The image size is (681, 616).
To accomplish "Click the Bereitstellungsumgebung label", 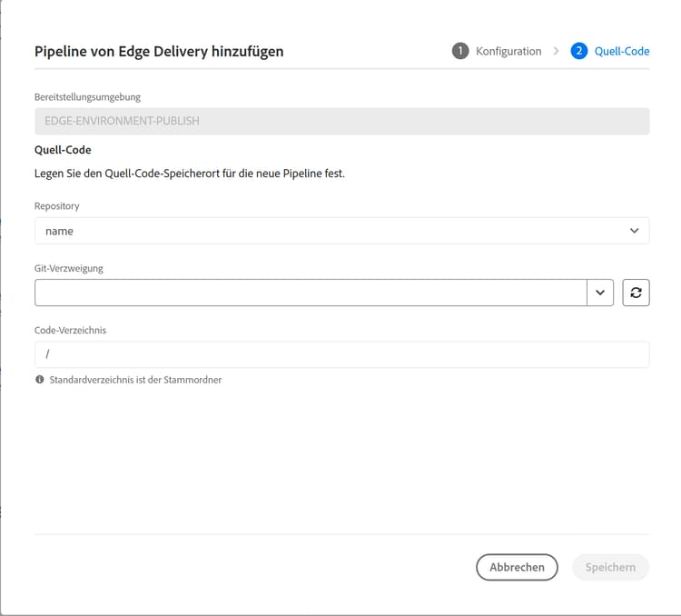I will pyautogui.click(x=87, y=97).
